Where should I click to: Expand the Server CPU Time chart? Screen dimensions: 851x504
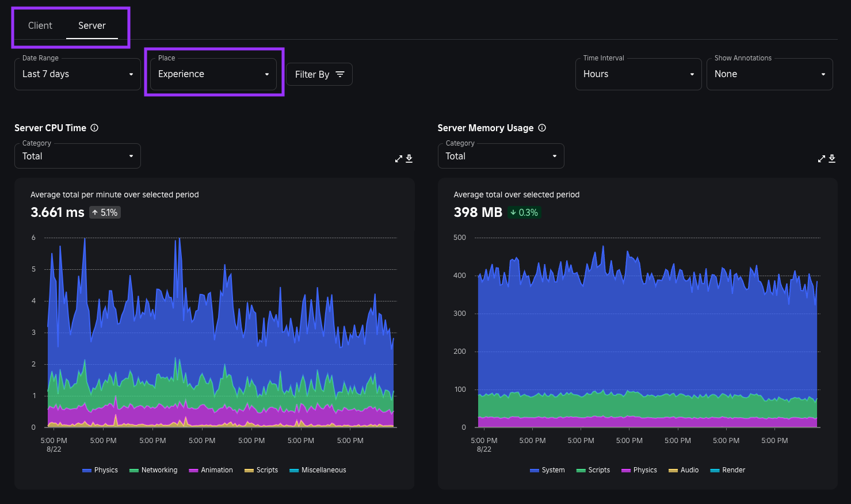(399, 159)
